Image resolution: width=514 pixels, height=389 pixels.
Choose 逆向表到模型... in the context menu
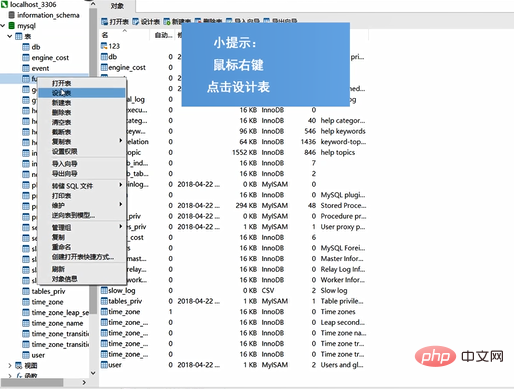82,215
